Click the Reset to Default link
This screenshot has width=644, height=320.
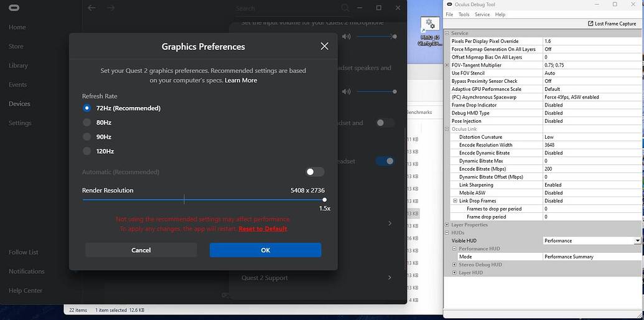[x=263, y=229]
